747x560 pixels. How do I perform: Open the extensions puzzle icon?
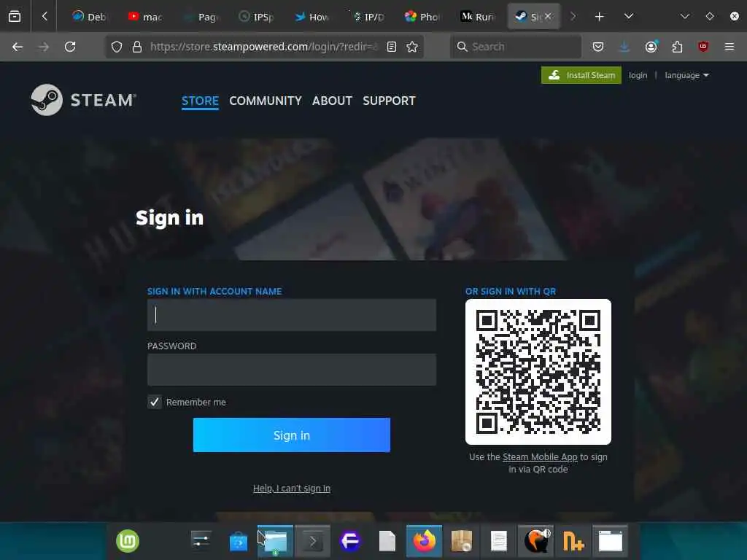[677, 47]
